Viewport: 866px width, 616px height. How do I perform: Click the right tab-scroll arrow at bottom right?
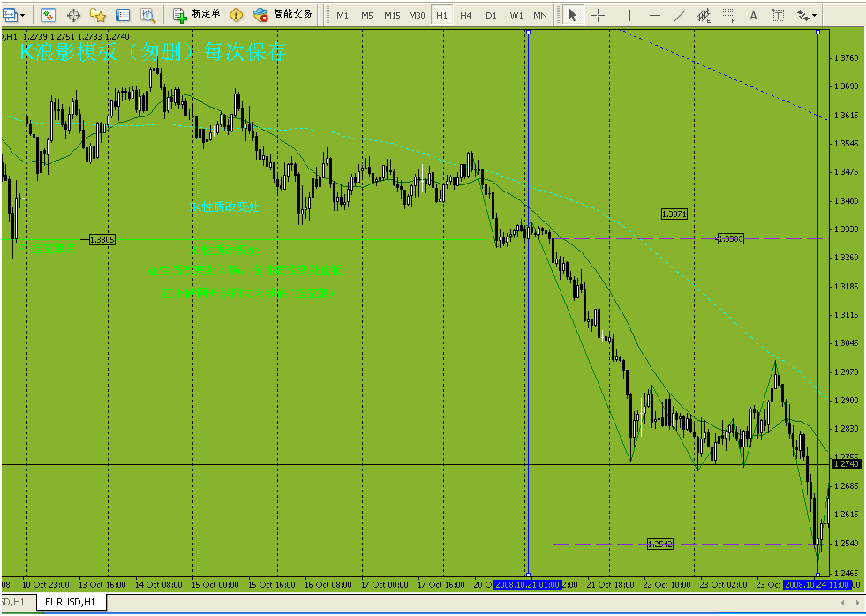pyautogui.click(x=857, y=602)
